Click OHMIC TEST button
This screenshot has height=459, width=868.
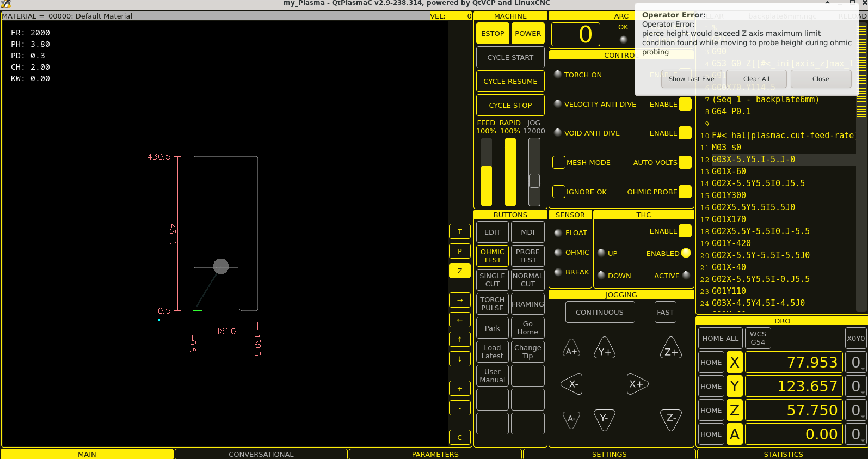click(493, 256)
